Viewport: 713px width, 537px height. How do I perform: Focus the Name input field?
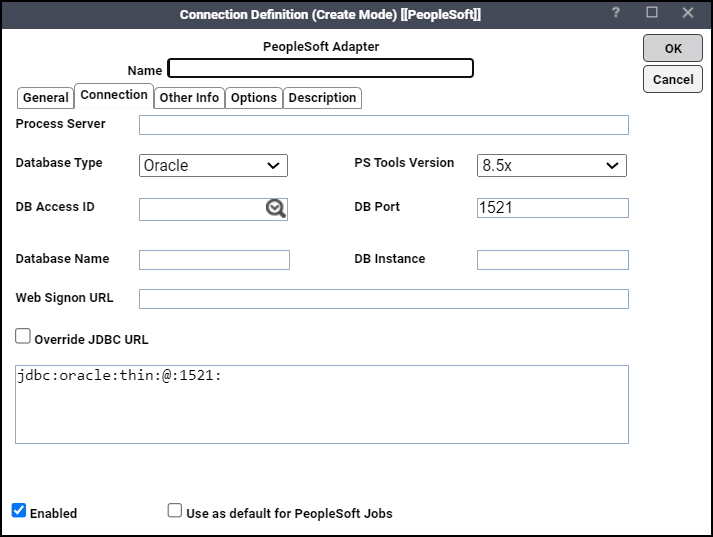(x=321, y=68)
